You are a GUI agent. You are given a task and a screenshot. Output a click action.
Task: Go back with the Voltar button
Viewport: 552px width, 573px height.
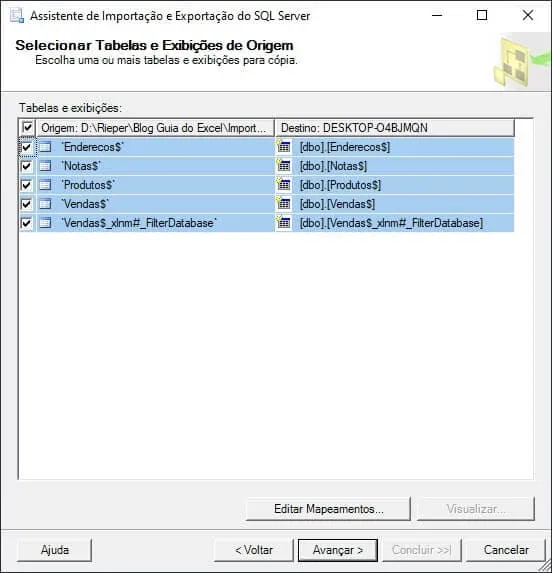[x=254, y=550]
